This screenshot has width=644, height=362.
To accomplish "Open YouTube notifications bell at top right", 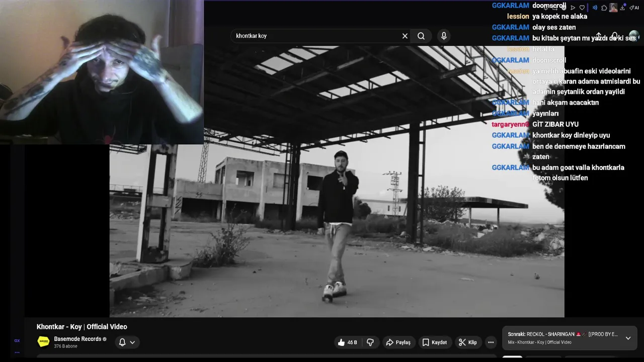I will (615, 36).
